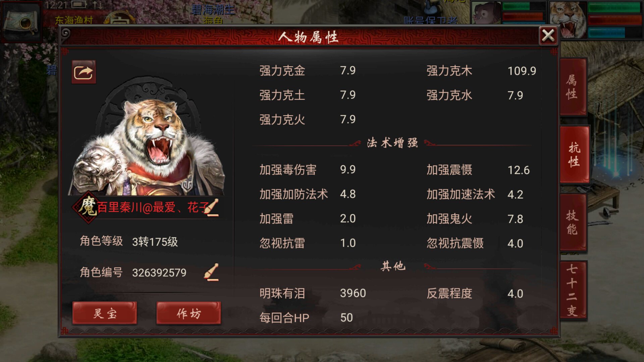Image resolution: width=644 pixels, height=362 pixels.
Task: Click the 角色等级 3转175级 field
Action: pyautogui.click(x=129, y=241)
